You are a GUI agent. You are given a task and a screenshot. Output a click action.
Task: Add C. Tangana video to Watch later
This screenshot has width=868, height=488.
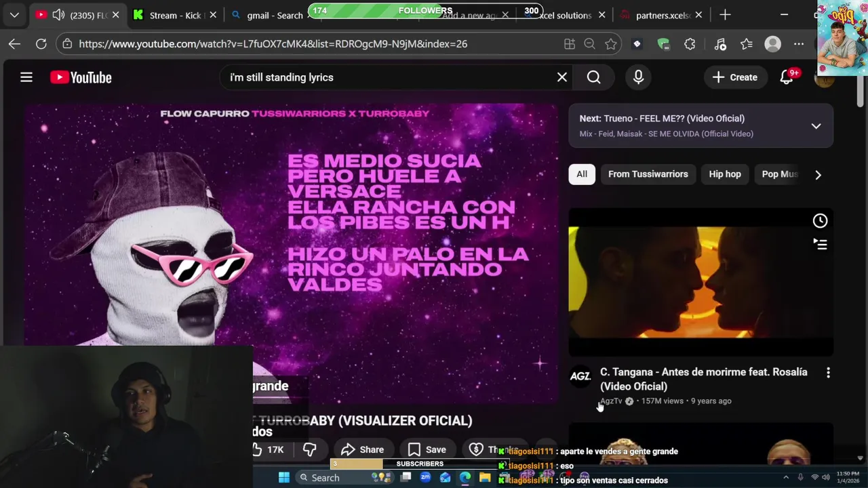tap(820, 221)
